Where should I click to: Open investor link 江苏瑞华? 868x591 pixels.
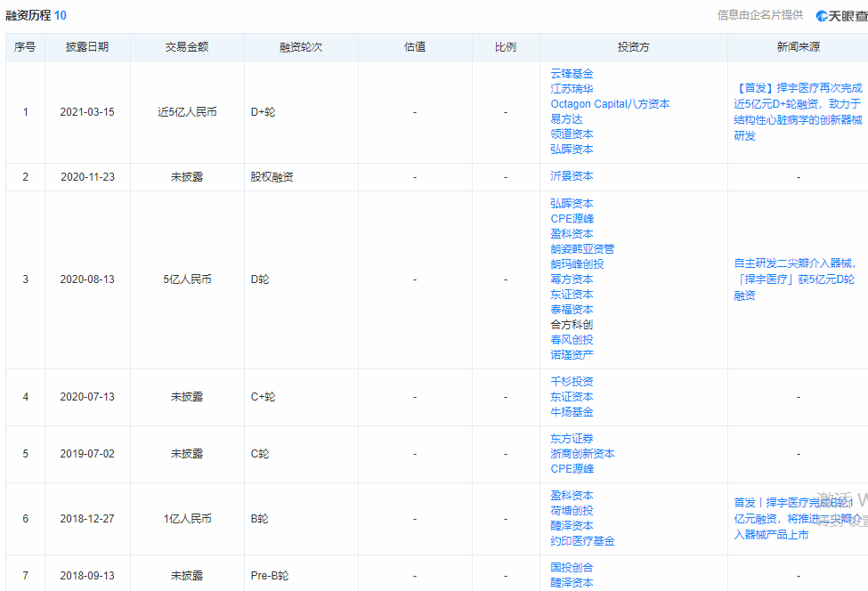(572, 88)
